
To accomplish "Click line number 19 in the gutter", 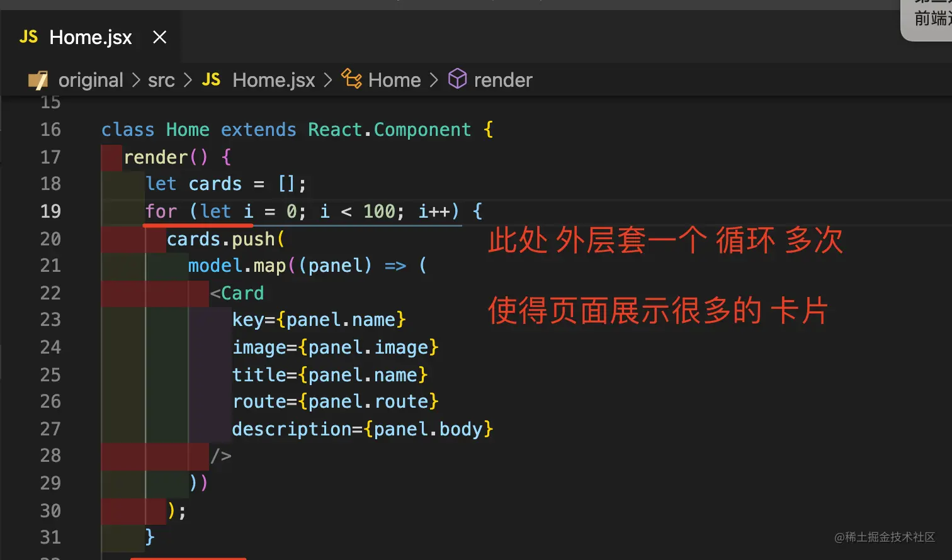I will [x=50, y=211].
